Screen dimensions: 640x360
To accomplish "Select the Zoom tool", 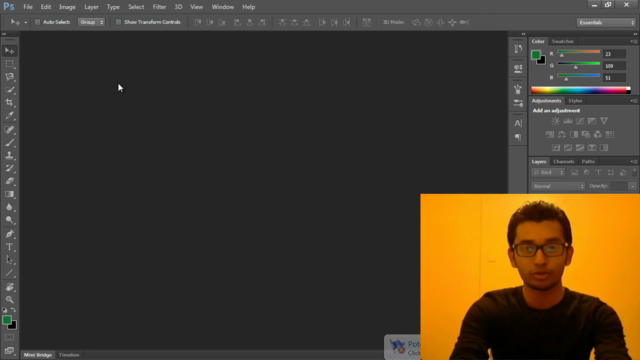I will click(9, 300).
